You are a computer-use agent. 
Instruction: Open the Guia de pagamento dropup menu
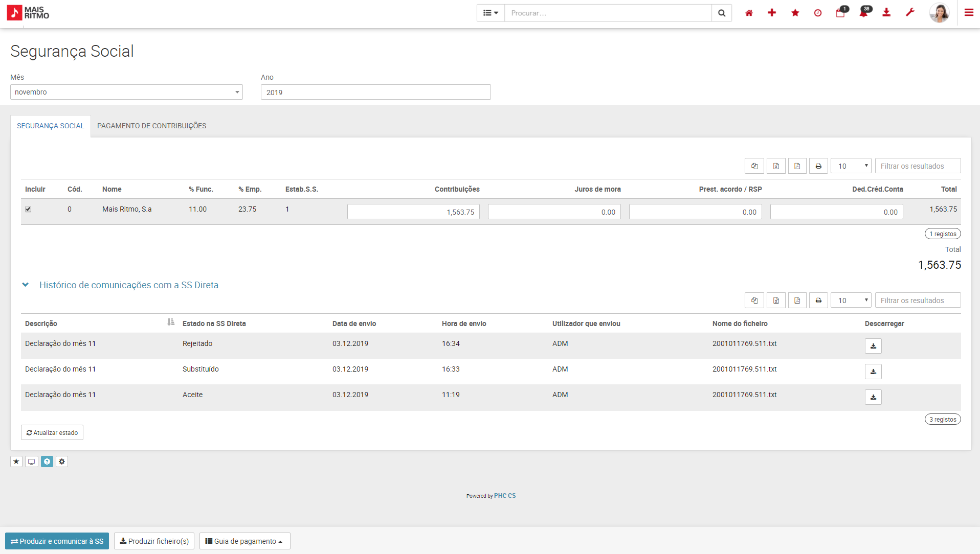pos(244,541)
